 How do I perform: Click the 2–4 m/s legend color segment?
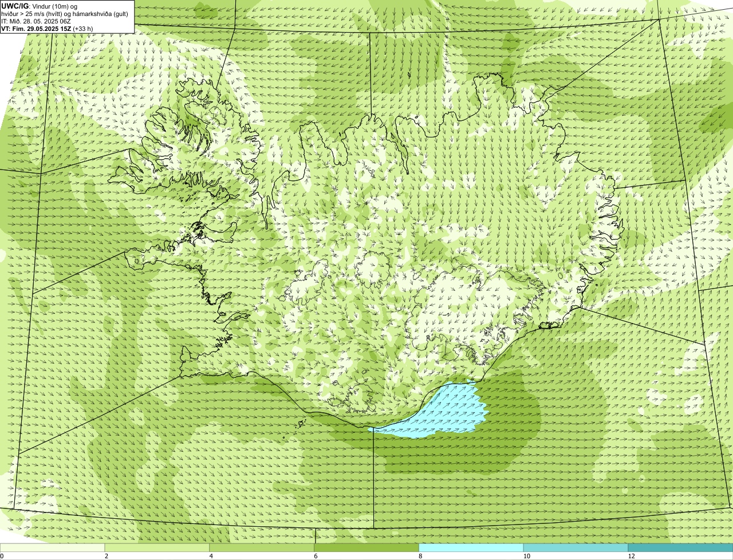click(x=157, y=547)
